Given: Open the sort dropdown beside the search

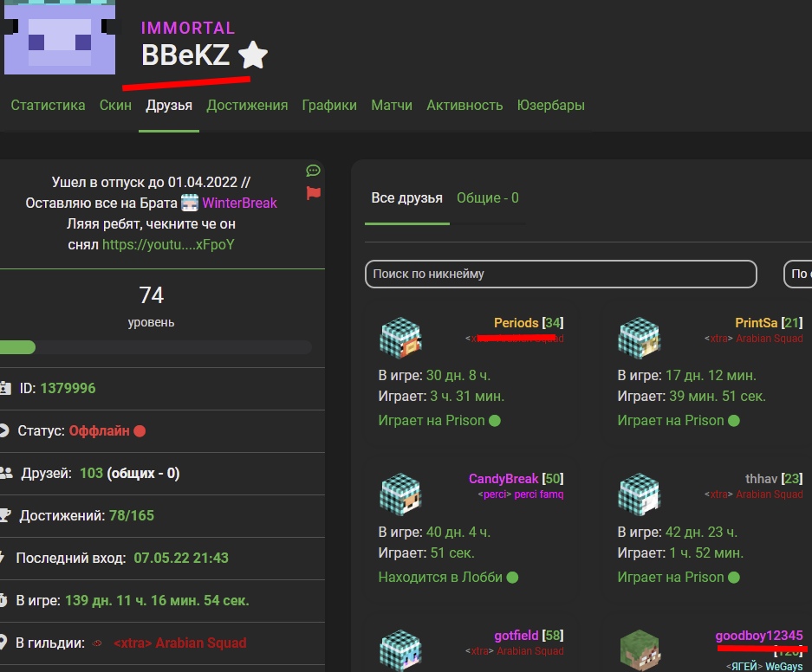Looking at the screenshot, I should click(797, 274).
